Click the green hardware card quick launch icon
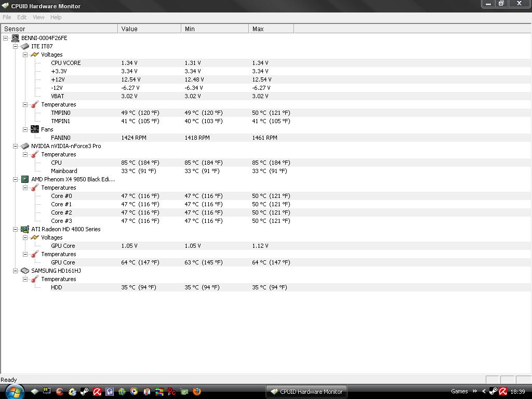The height and width of the screenshot is (399, 532). 184,392
